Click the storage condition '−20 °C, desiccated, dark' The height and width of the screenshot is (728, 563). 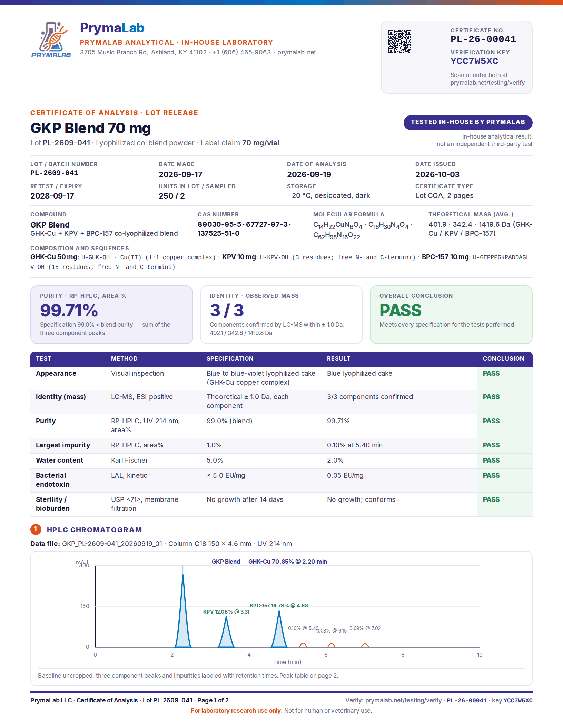point(328,195)
